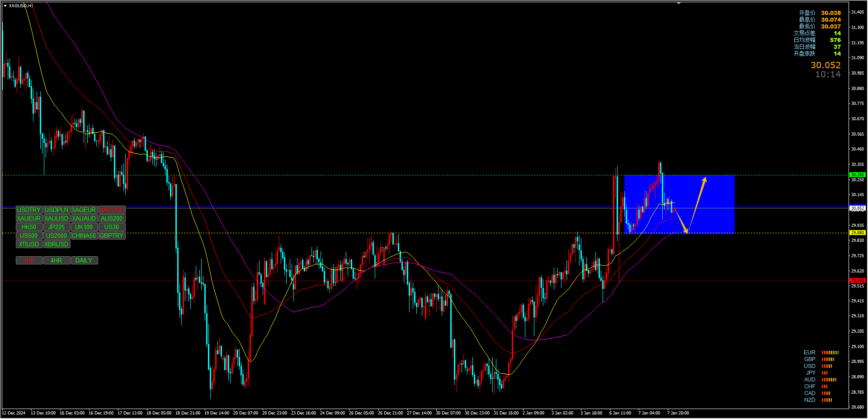Select the CHINA50 index button
868x419 pixels.
click(84, 235)
